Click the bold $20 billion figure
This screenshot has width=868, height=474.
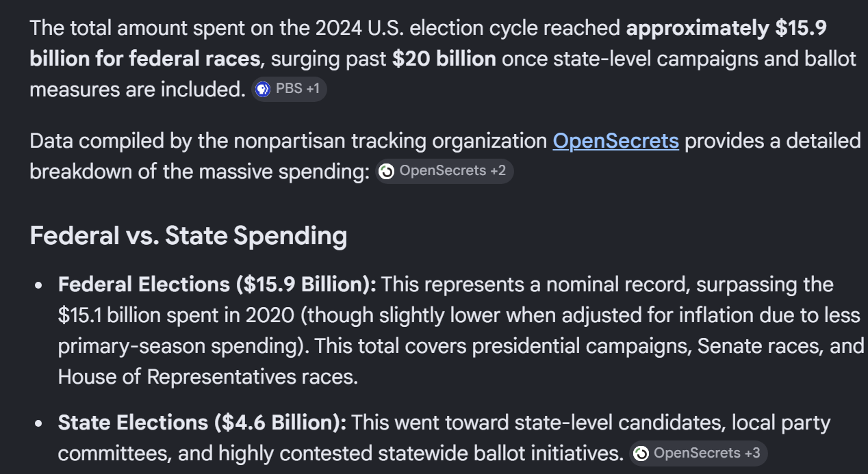pyautogui.click(x=444, y=59)
